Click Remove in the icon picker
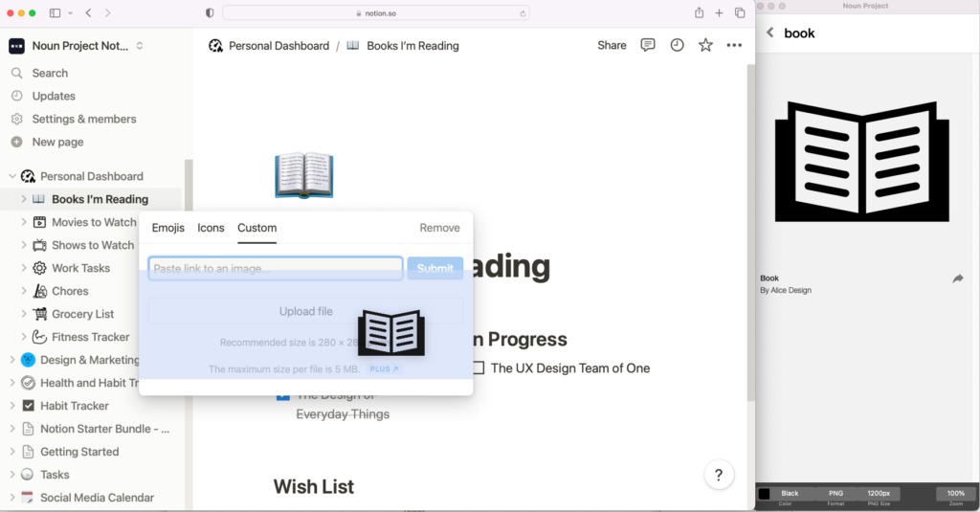980x512 pixels. [439, 228]
